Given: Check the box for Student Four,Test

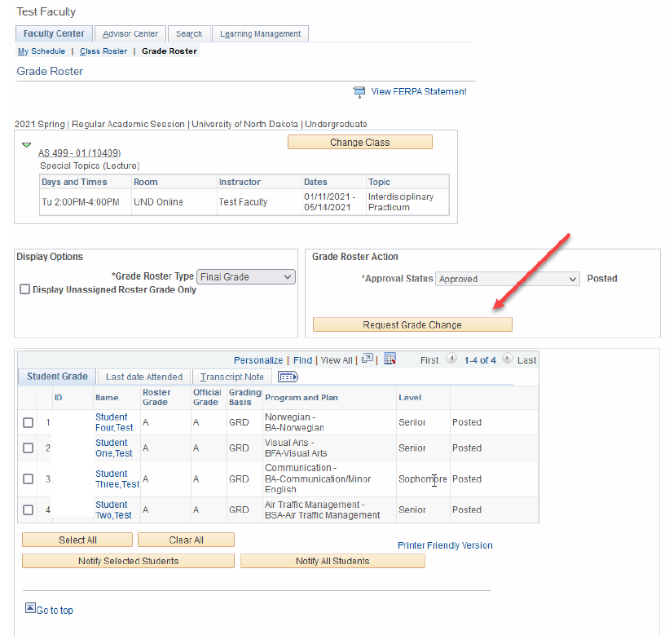Looking at the screenshot, I should (28, 423).
